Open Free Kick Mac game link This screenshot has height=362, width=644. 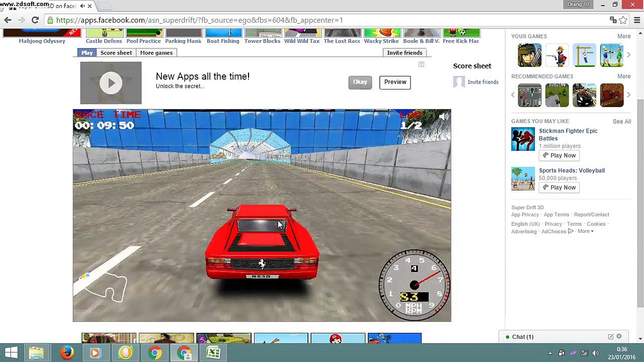[x=461, y=41]
